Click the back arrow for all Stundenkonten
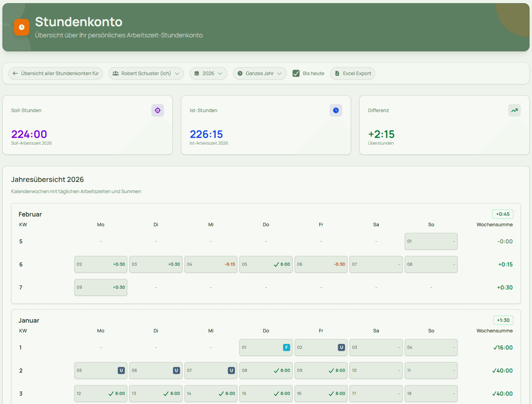Viewport: 532px width, 404px height. (x=15, y=73)
